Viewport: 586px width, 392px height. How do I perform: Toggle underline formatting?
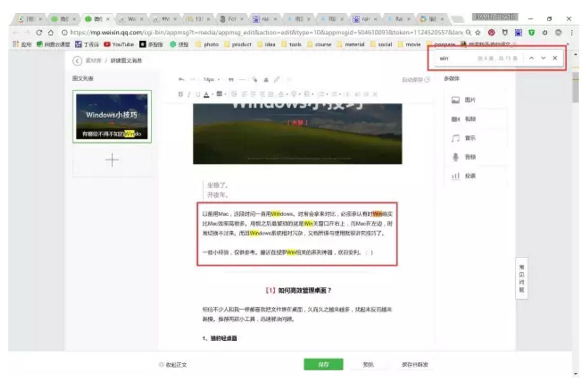click(x=198, y=94)
